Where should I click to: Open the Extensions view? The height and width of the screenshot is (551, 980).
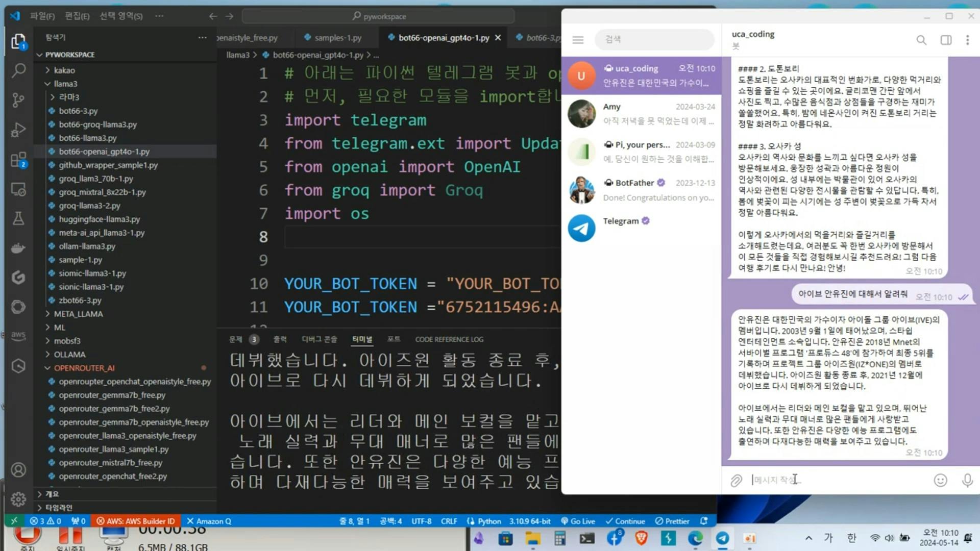tap(18, 160)
